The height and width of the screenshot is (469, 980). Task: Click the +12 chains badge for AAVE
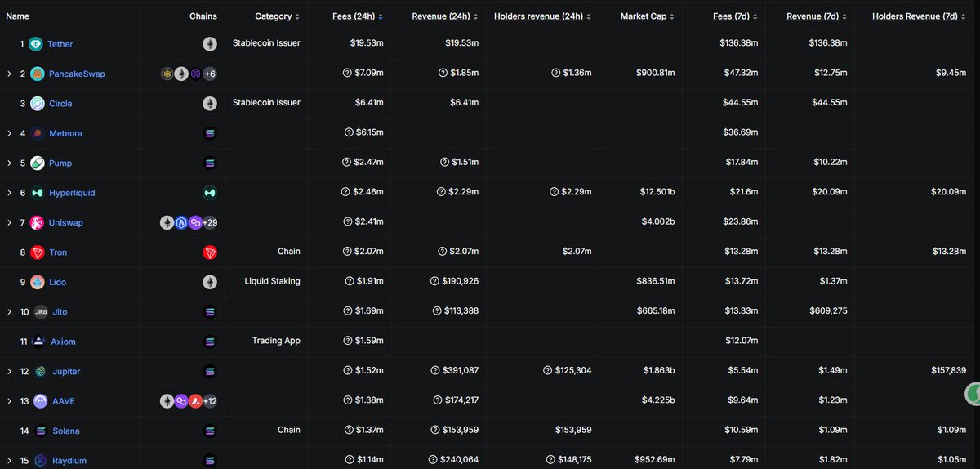coord(209,401)
